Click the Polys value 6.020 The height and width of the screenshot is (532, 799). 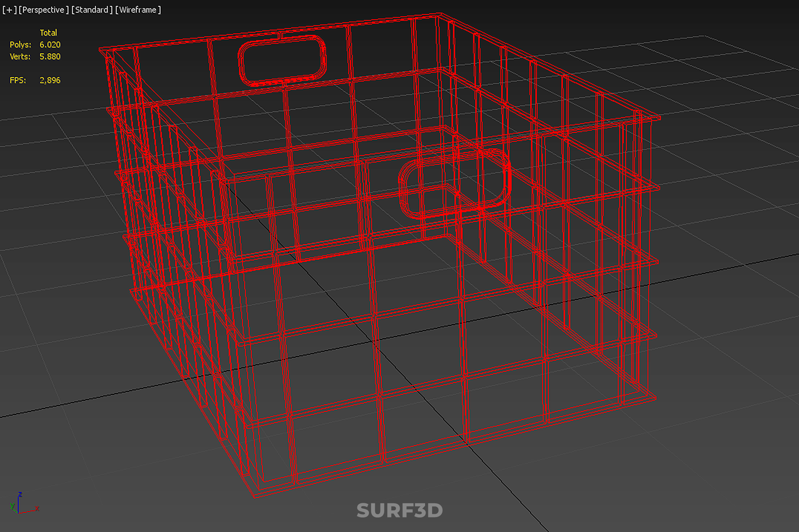coord(49,44)
